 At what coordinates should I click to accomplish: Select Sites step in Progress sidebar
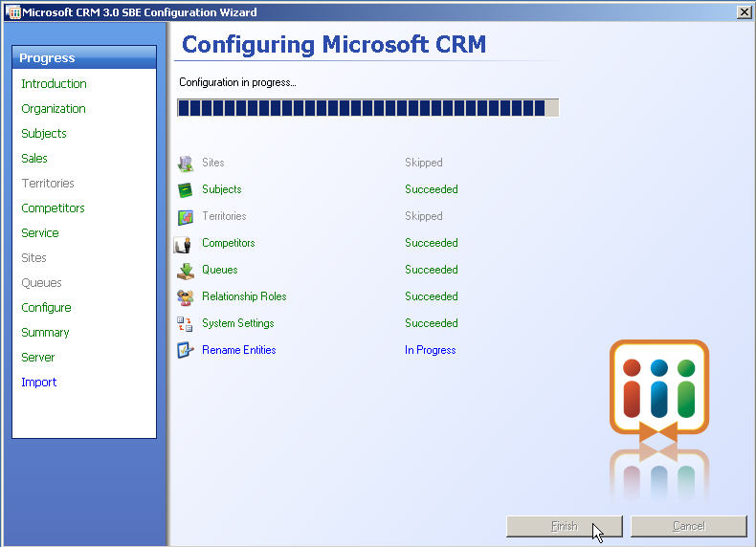click(33, 258)
